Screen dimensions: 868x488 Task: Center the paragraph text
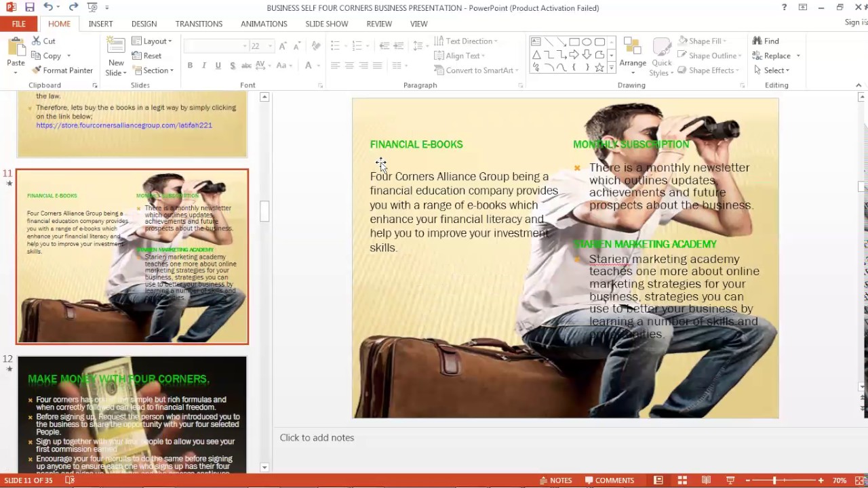(x=349, y=66)
